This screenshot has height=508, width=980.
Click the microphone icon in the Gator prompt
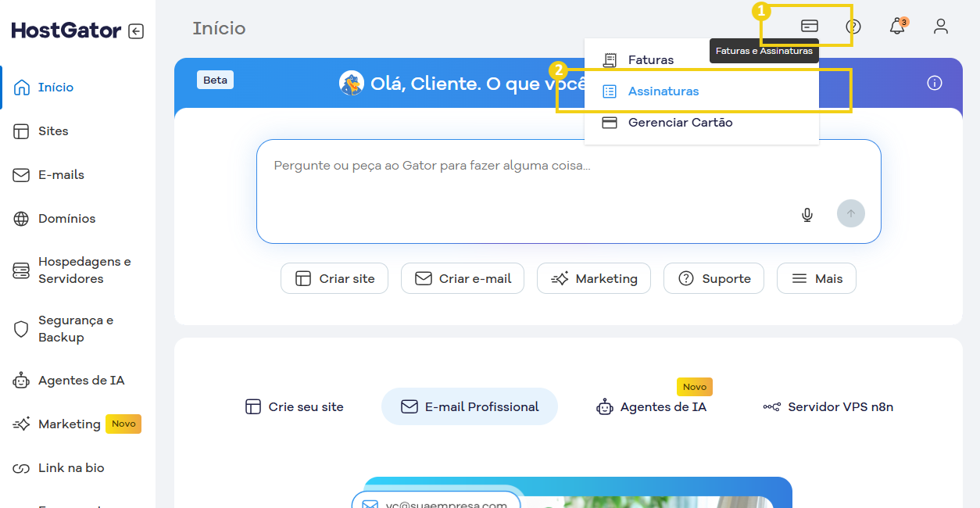point(807,214)
